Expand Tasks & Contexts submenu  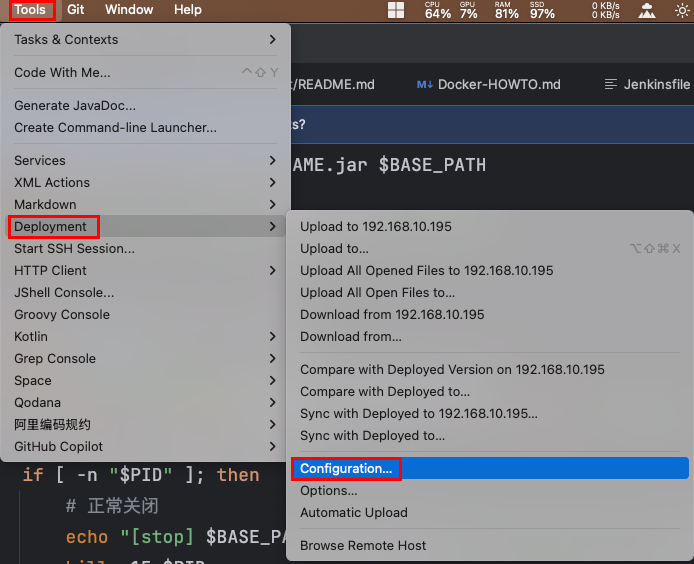pos(145,39)
